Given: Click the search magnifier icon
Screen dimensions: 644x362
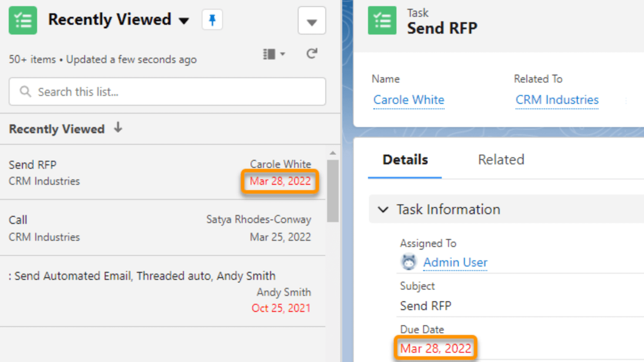Looking at the screenshot, I should pos(26,92).
